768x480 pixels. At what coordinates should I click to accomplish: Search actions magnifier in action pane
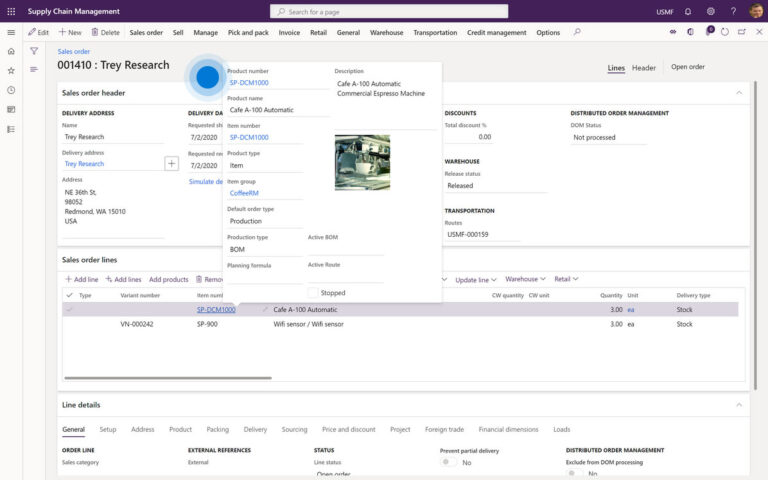[577, 32]
